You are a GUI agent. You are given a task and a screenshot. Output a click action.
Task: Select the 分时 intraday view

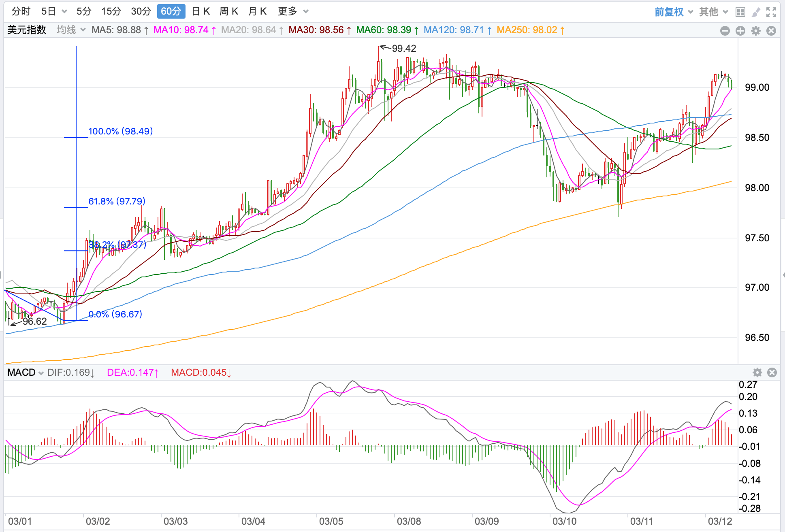click(21, 11)
